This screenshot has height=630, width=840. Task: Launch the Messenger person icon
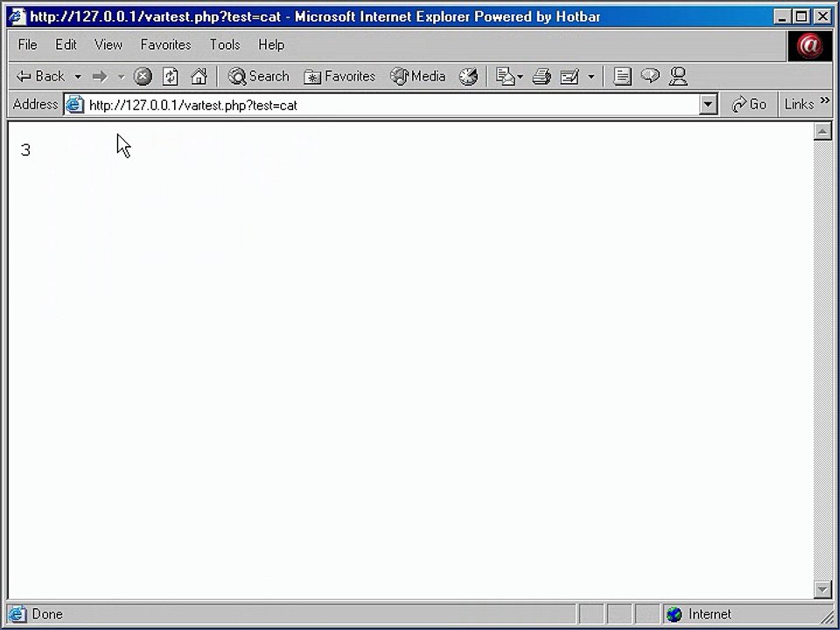(x=678, y=77)
